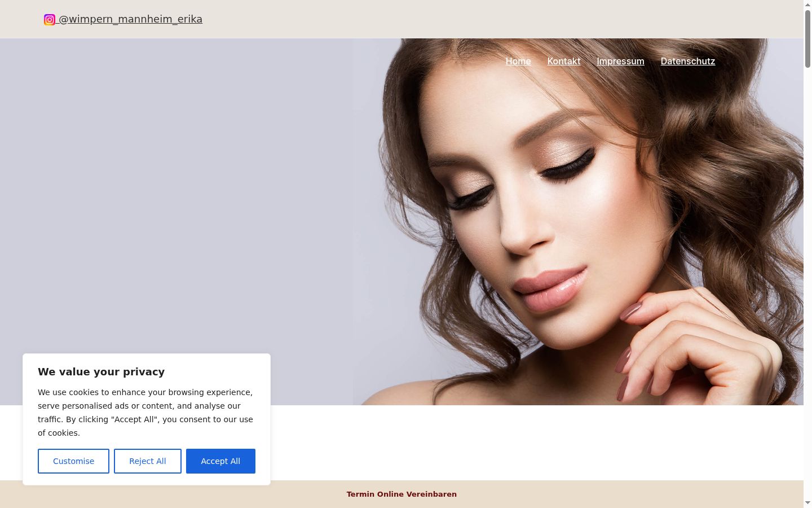Click cookie consent description paragraph
The image size is (812, 508).
pos(145,413)
